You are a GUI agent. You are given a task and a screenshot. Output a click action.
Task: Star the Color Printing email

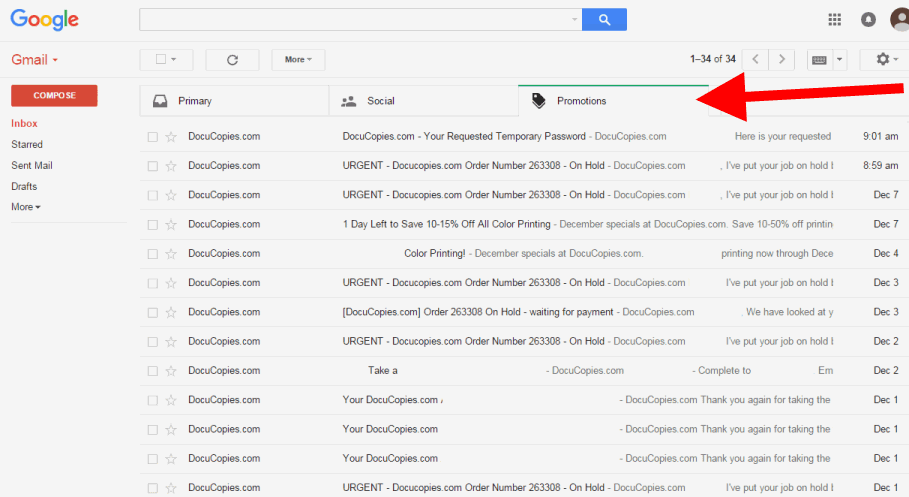pos(171,254)
